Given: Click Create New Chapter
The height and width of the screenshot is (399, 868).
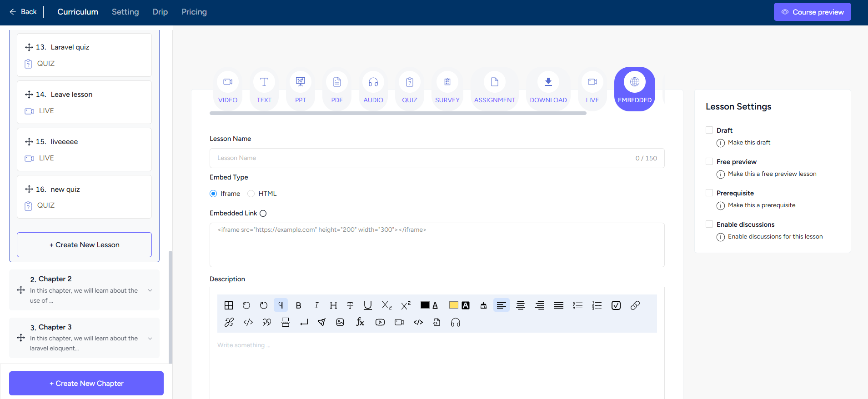Looking at the screenshot, I should 86,383.
